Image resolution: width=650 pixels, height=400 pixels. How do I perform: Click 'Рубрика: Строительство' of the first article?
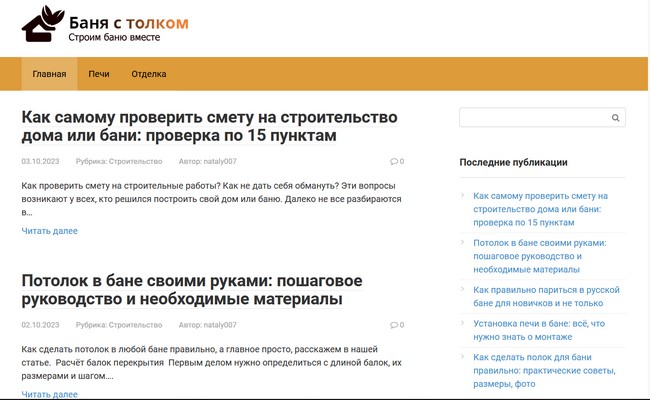click(119, 161)
